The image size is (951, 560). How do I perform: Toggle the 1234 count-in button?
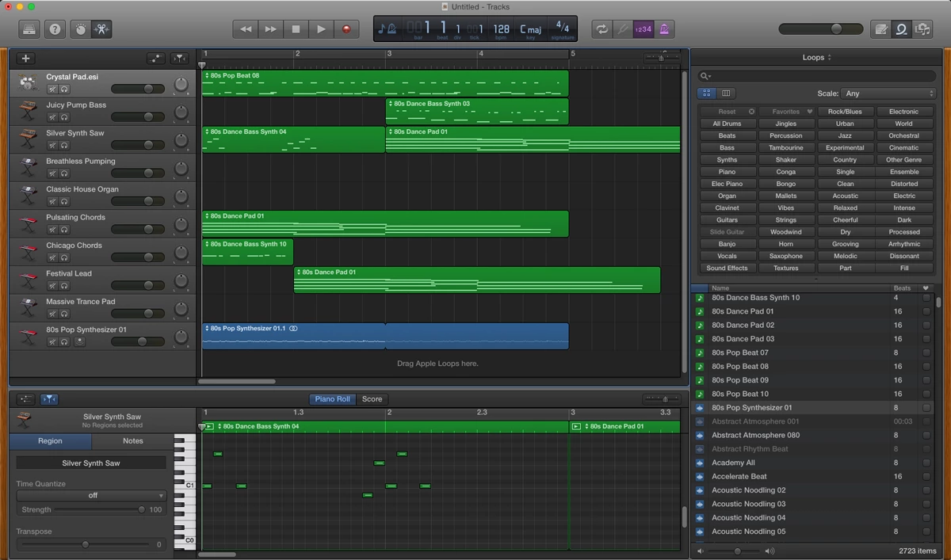[644, 29]
